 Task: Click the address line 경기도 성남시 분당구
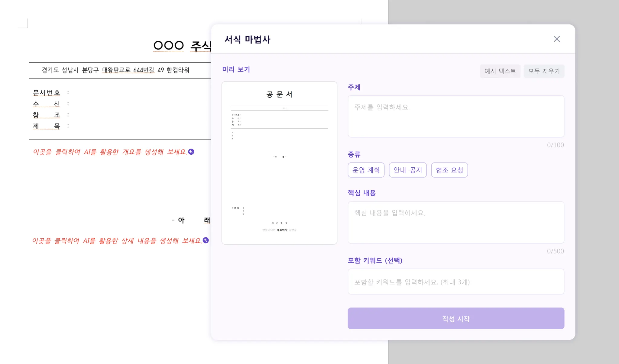coord(115,70)
